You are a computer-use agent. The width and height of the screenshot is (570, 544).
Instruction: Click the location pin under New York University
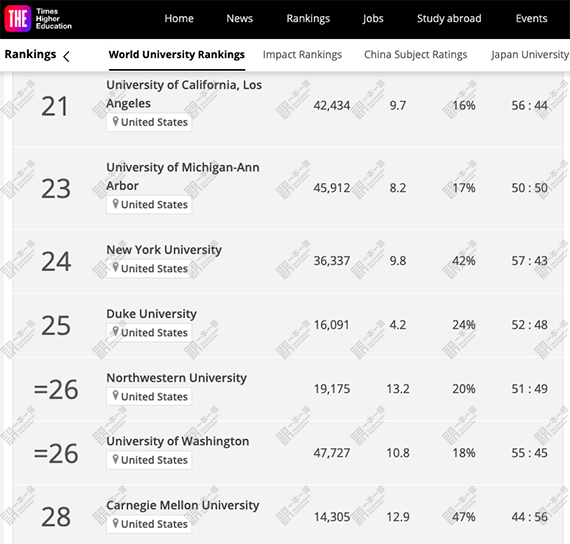[115, 268]
